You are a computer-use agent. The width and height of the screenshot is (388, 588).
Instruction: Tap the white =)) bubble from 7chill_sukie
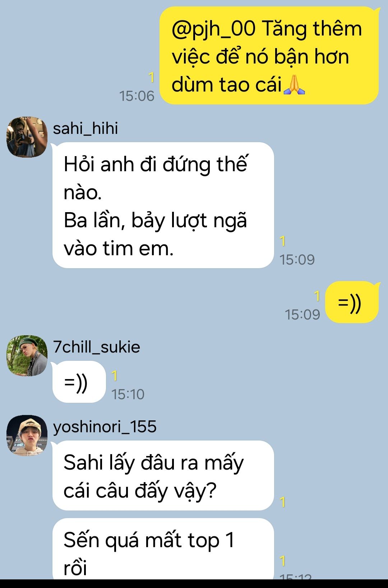coord(79,382)
